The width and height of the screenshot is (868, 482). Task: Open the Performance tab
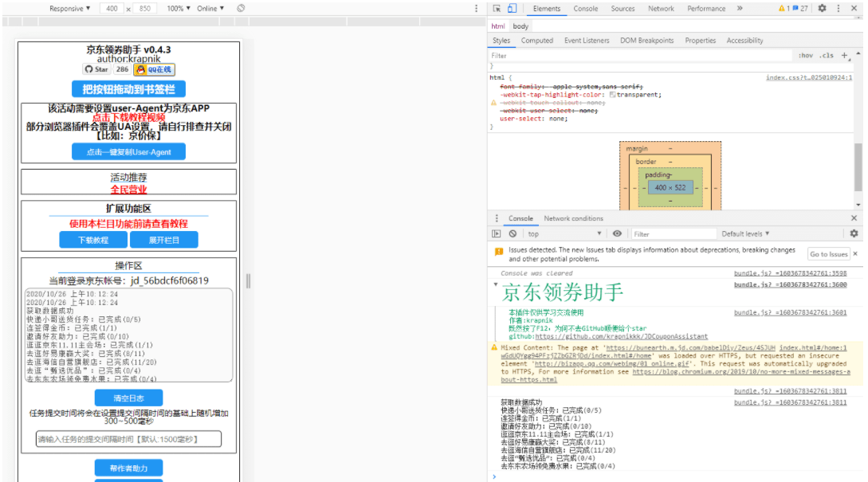coord(706,8)
